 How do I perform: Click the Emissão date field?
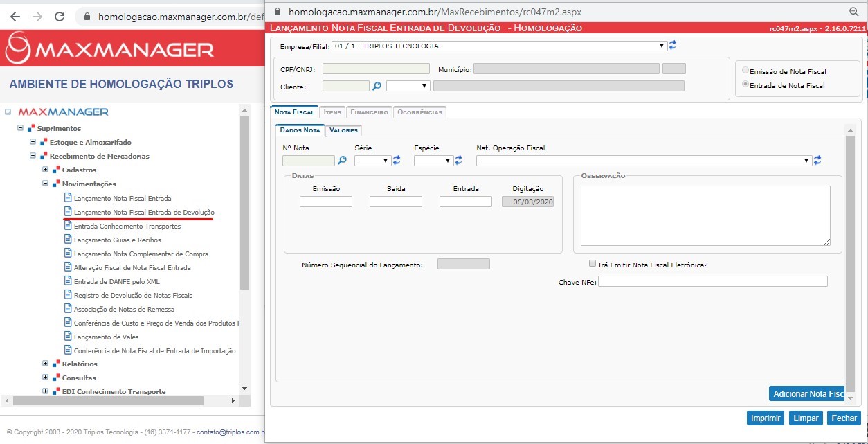pos(326,202)
